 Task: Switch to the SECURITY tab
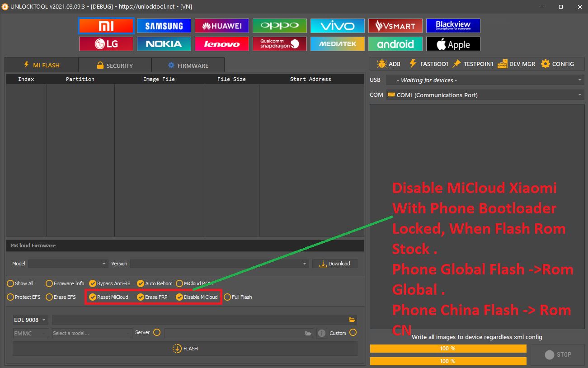[115, 66]
